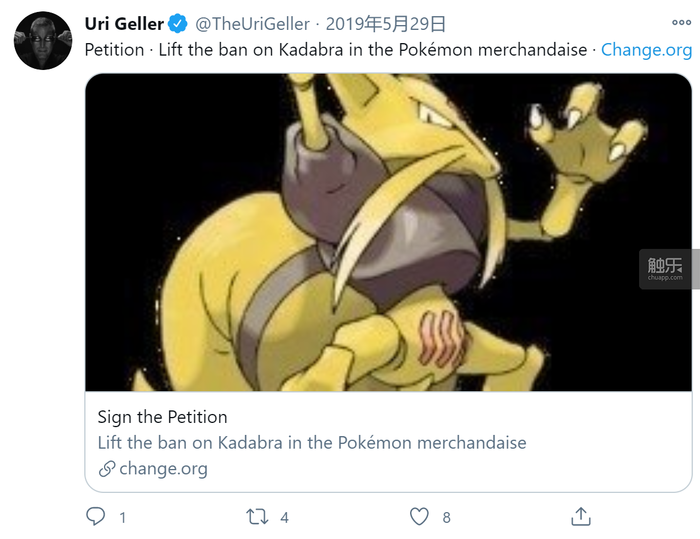Click the reply count number 1
Viewport: 700px width, 539px height.
(123, 518)
